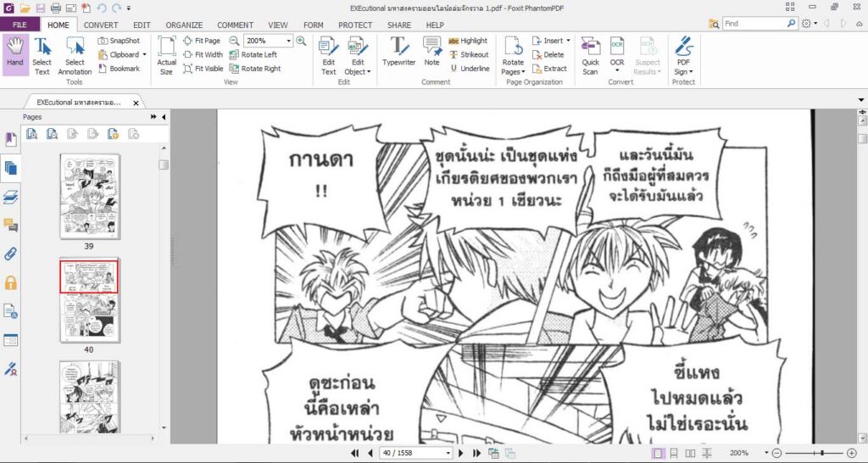Click Fit Page view option
This screenshot has height=463, width=868.
[202, 41]
